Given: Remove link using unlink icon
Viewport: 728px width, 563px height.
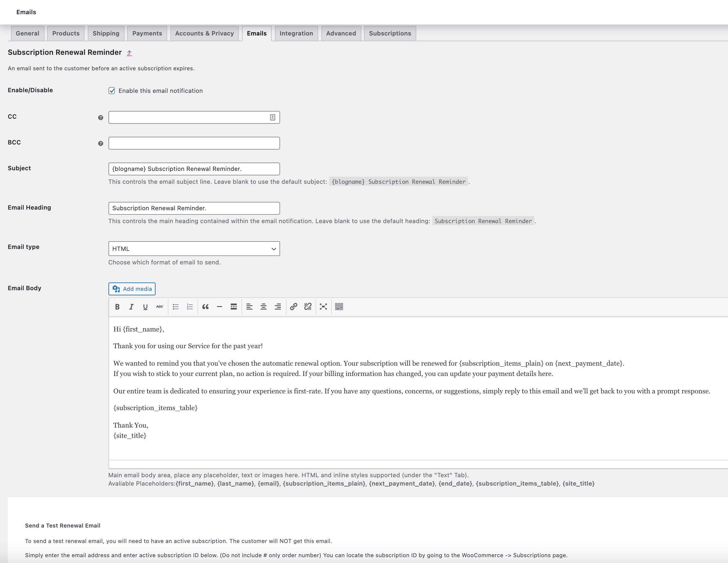Looking at the screenshot, I should pos(308,307).
